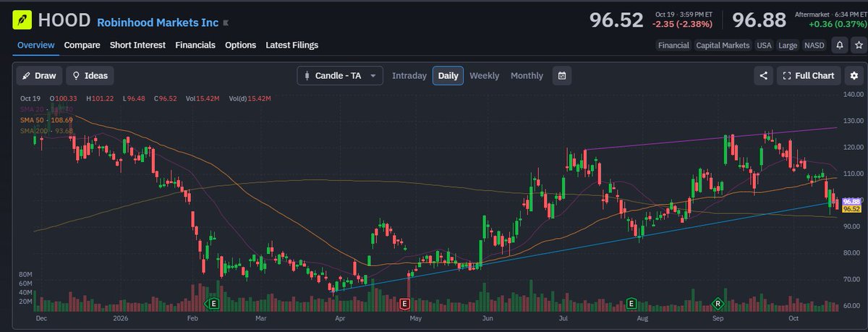
Task: Click the NASD exchange tag
Action: [814, 45]
